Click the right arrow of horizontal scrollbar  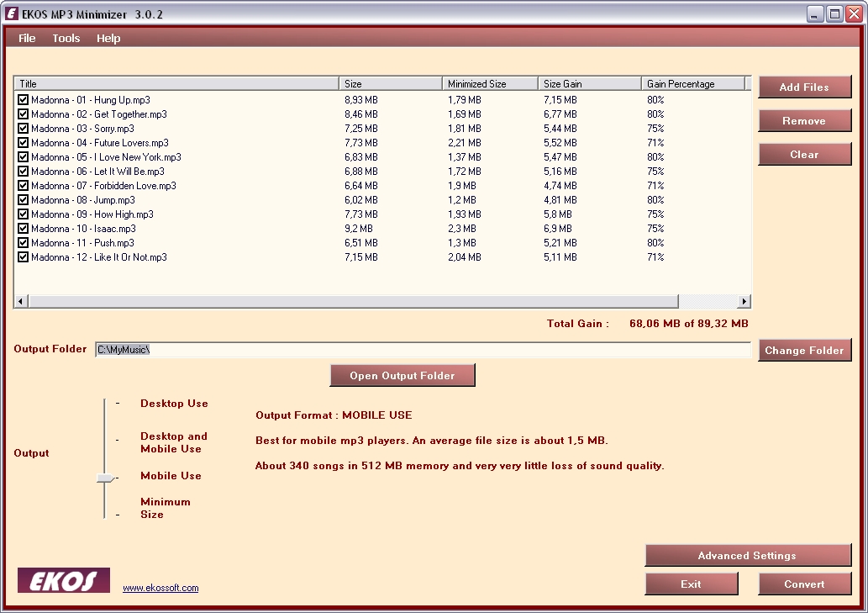744,302
